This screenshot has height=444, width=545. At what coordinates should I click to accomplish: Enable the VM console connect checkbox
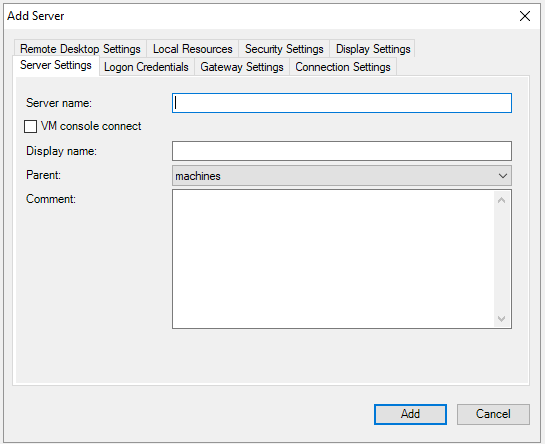[31, 126]
